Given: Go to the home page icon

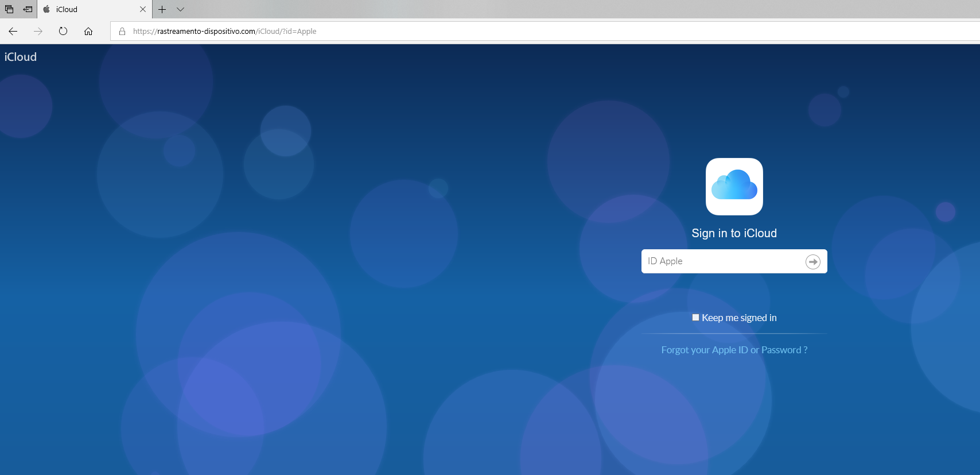Looking at the screenshot, I should click(x=88, y=31).
